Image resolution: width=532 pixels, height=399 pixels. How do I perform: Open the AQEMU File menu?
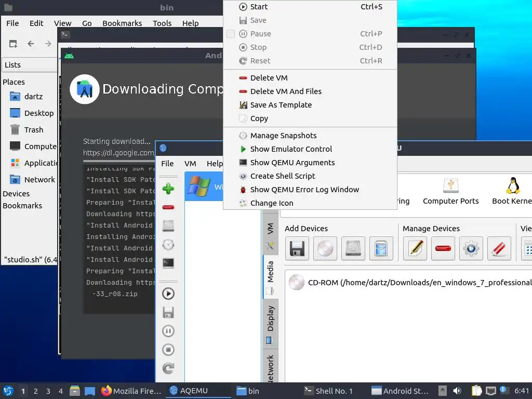[167, 164]
